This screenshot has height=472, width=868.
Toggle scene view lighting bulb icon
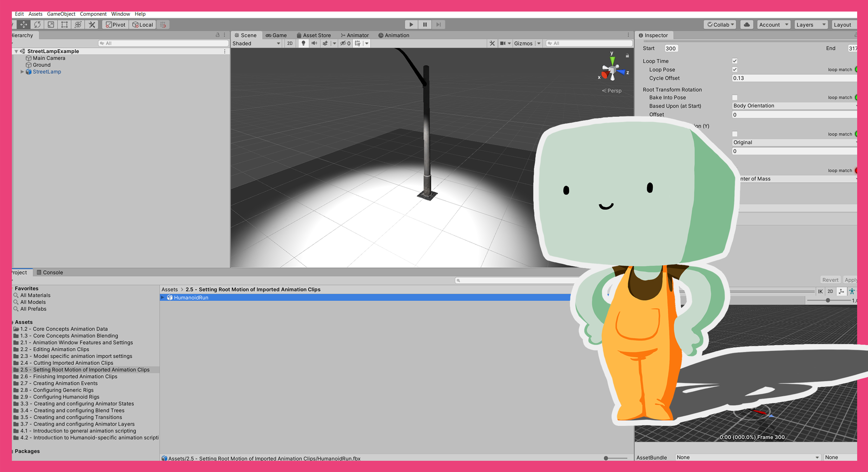pyautogui.click(x=303, y=43)
